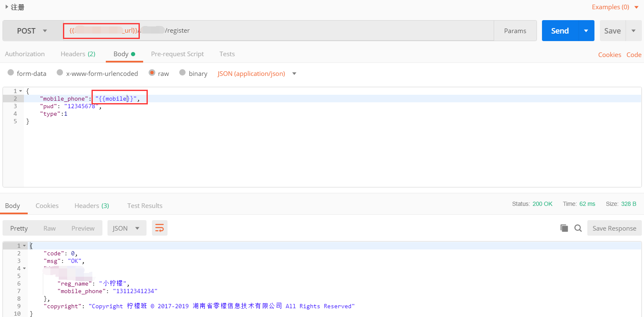
Task: Select the raw body radio button
Action: (x=152, y=73)
